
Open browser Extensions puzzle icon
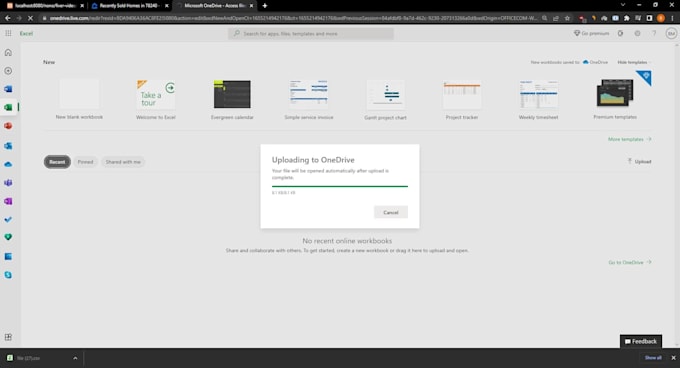627,18
